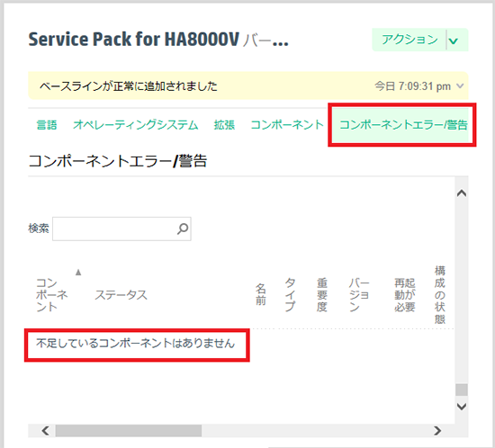Open the 拡張 tab

click(224, 125)
